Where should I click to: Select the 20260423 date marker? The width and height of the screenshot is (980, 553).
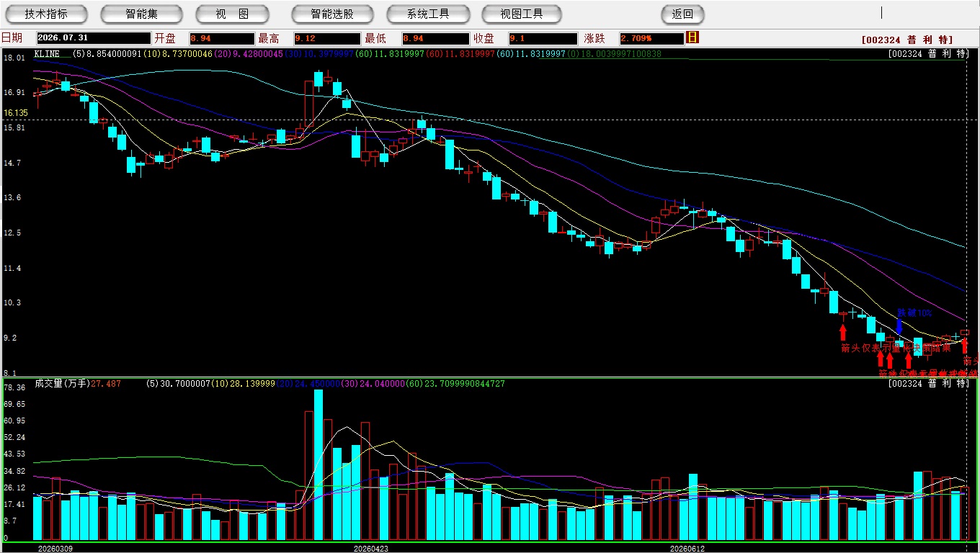[371, 549]
